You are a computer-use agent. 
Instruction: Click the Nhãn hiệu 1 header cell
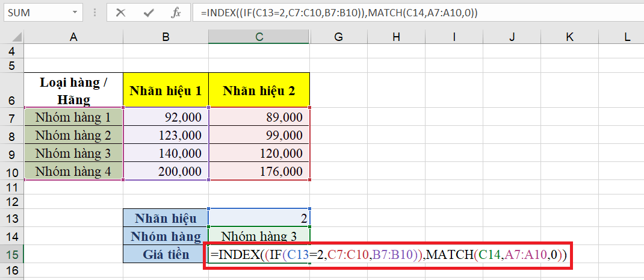click(166, 90)
